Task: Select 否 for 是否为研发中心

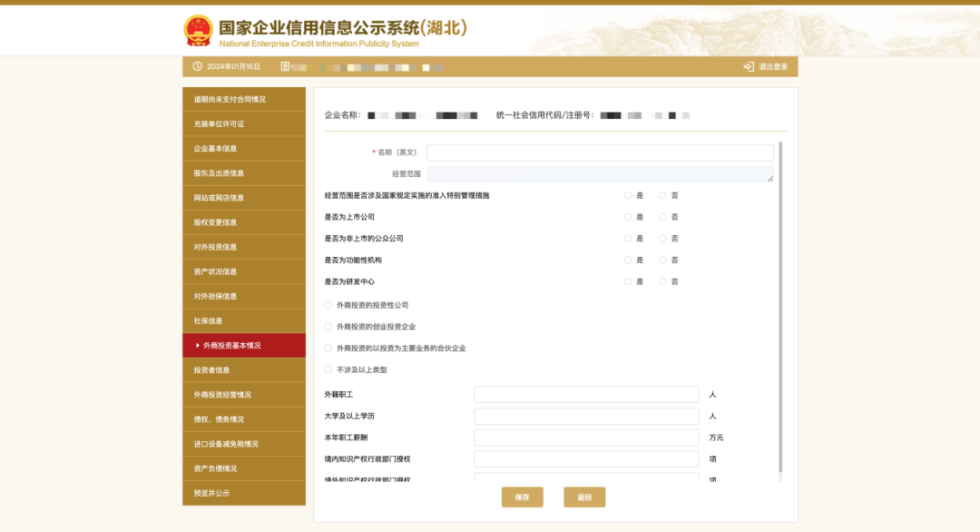Action: click(662, 281)
